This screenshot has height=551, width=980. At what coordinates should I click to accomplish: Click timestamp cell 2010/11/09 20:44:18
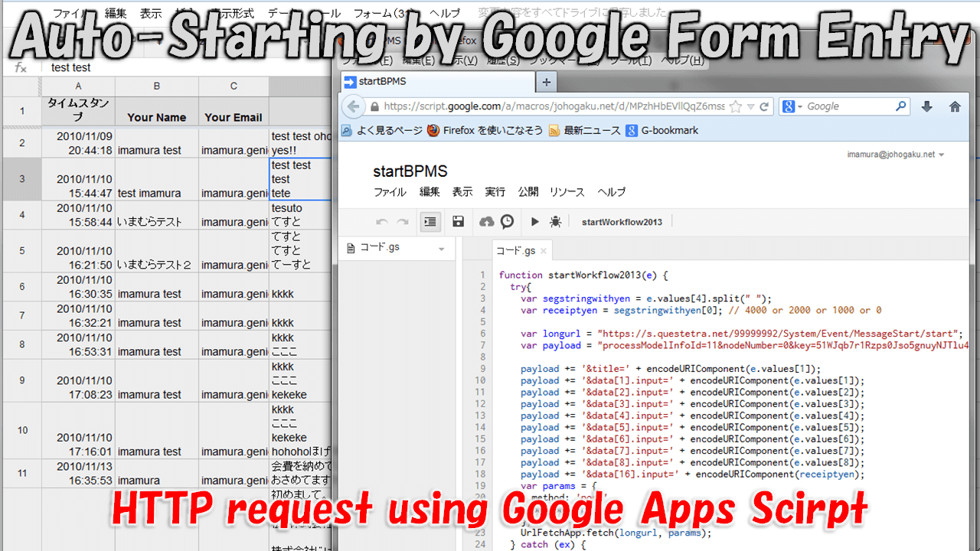[x=79, y=143]
